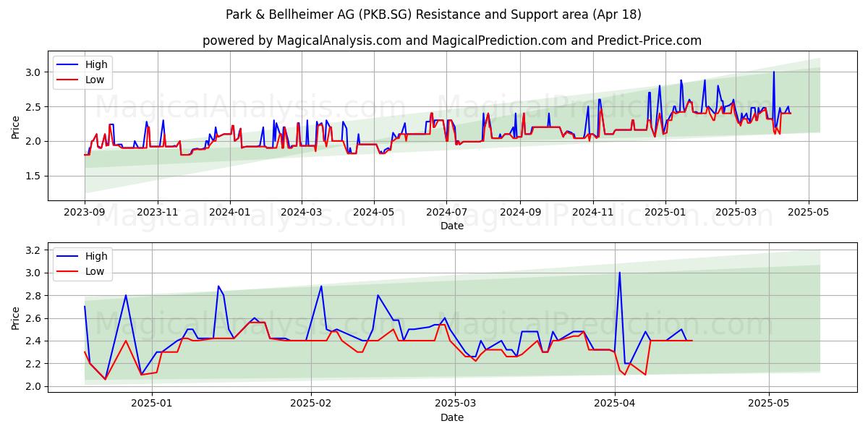Click y-axis value '2.6' in bottom chart

[x=35, y=318]
